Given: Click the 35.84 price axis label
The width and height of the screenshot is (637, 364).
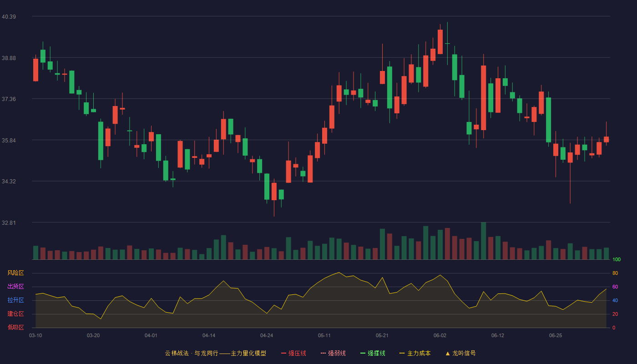Looking at the screenshot, I should [9, 141].
